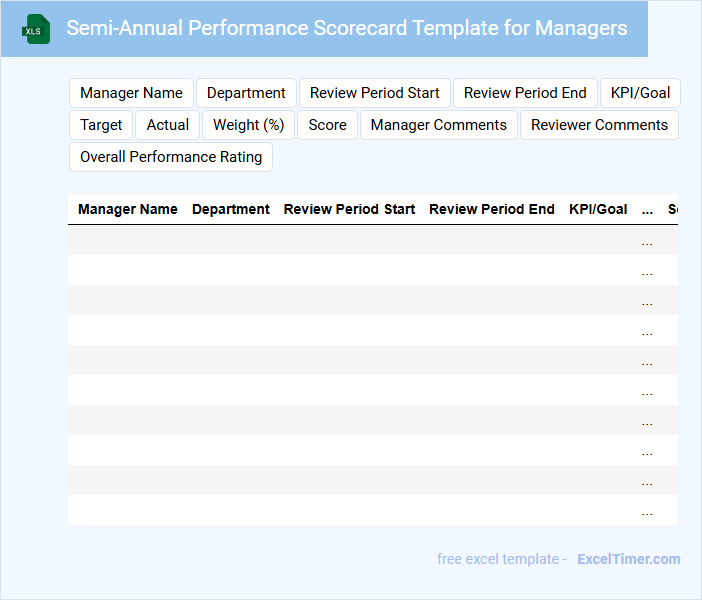The height and width of the screenshot is (600, 702).
Task: Click the Manager Comments tag
Action: click(x=438, y=125)
